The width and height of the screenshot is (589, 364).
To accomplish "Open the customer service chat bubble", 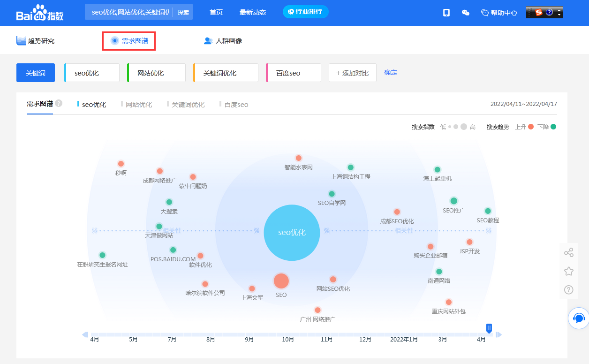I will coord(579,318).
